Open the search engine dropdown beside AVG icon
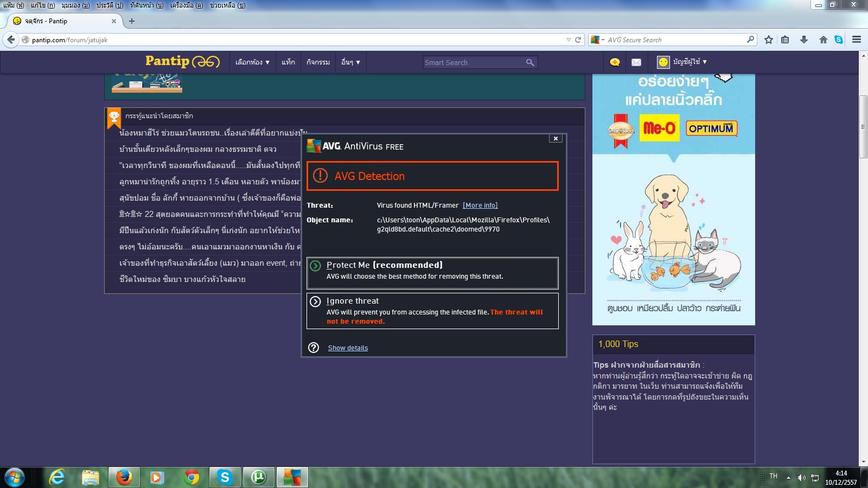Screen dimensions: 868x488 [603, 40]
